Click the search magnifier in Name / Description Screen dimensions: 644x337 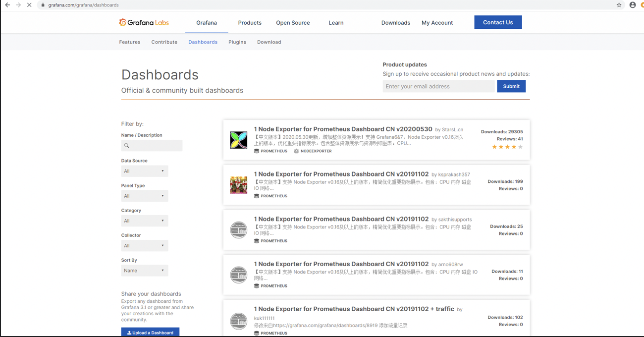(127, 146)
